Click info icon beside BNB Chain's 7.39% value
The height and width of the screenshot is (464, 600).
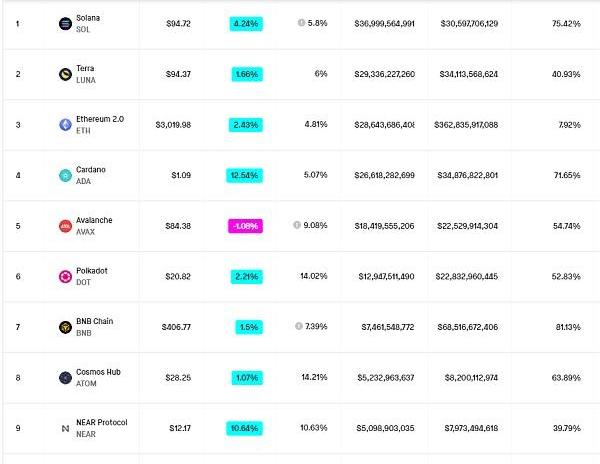coord(299,326)
